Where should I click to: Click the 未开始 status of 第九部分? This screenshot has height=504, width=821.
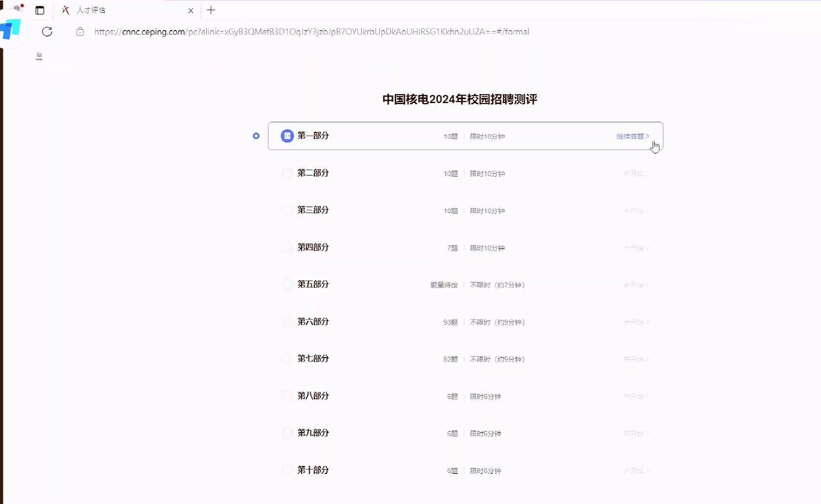click(636, 433)
